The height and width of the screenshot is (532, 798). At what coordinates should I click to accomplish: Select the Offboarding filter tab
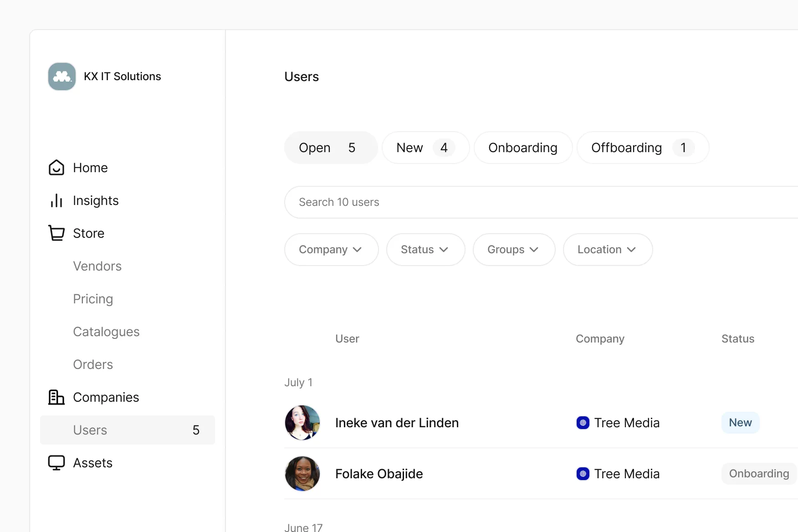642,148
